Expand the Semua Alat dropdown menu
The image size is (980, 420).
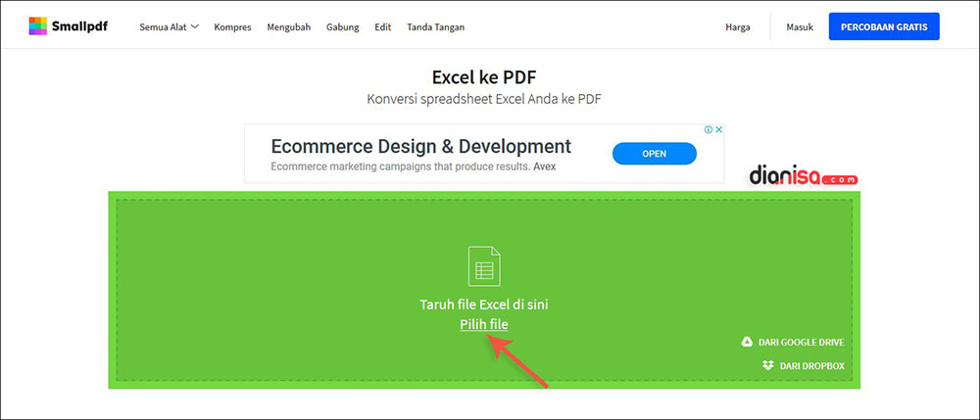(169, 27)
